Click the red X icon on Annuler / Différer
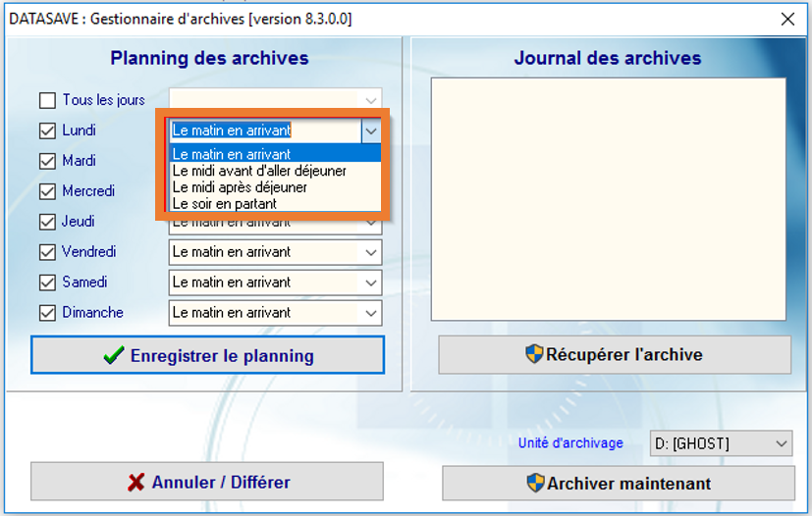The image size is (812, 516). point(136,483)
